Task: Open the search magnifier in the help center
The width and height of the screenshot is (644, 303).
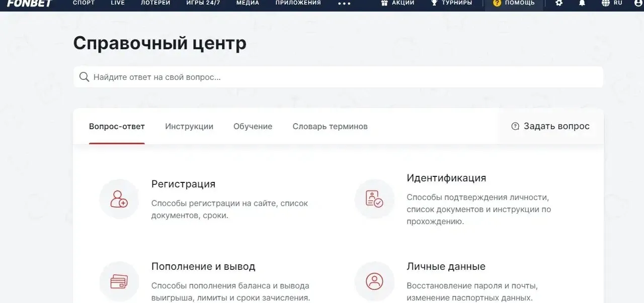Action: (x=84, y=76)
